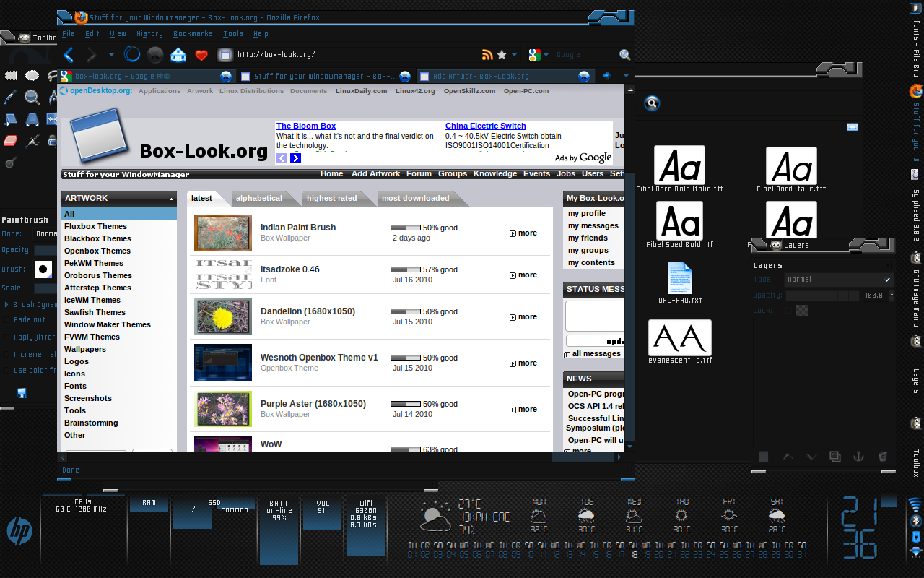Click the Firefox URL address field
This screenshot has height=578, width=924.
pyautogui.click(x=357, y=54)
